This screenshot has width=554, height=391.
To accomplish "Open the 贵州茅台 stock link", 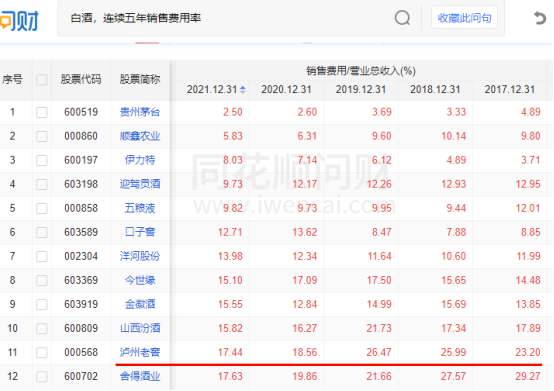I will 140,112.
